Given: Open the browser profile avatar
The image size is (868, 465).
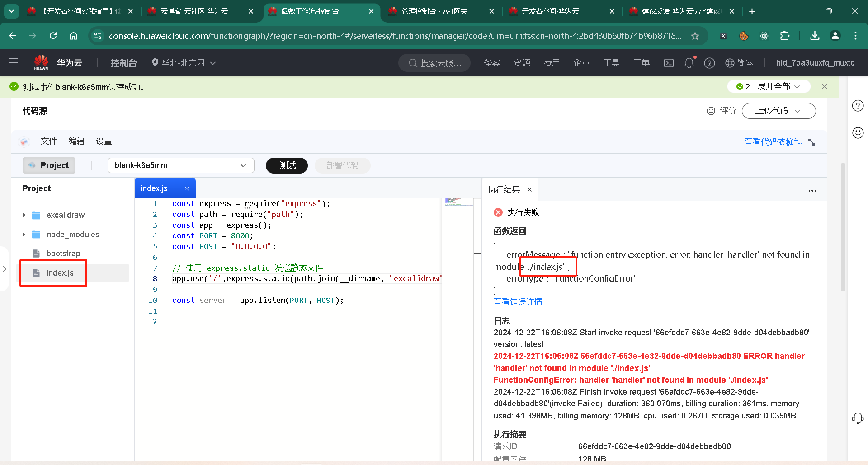Looking at the screenshot, I should pyautogui.click(x=835, y=36).
